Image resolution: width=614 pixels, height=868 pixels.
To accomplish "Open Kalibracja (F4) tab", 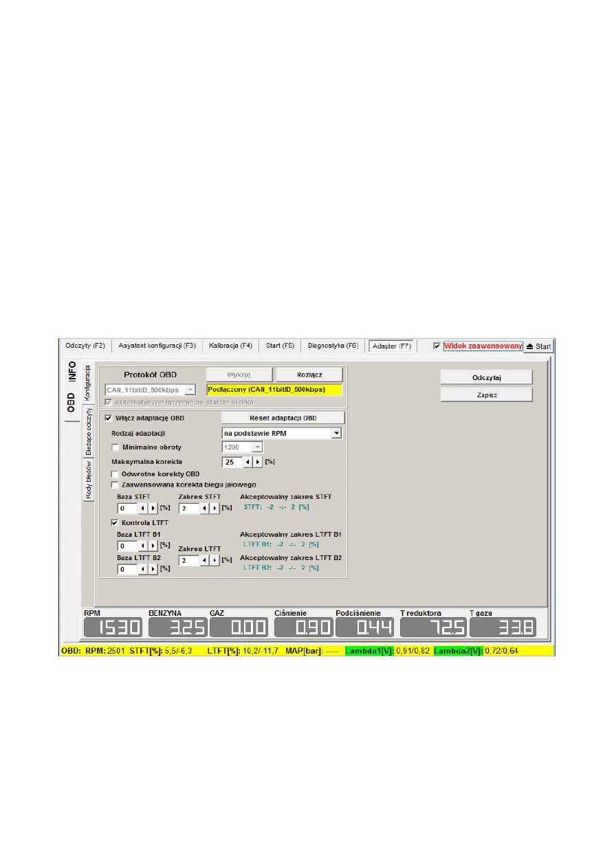I will click(230, 346).
